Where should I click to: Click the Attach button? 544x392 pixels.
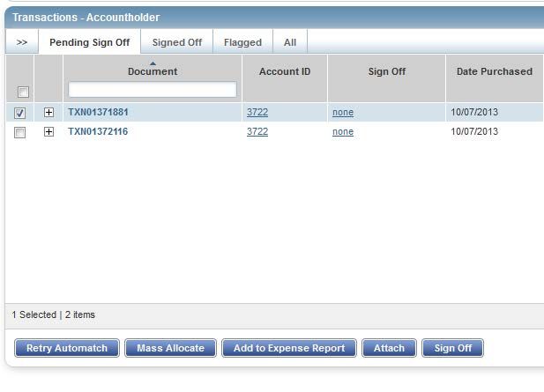pyautogui.click(x=389, y=348)
